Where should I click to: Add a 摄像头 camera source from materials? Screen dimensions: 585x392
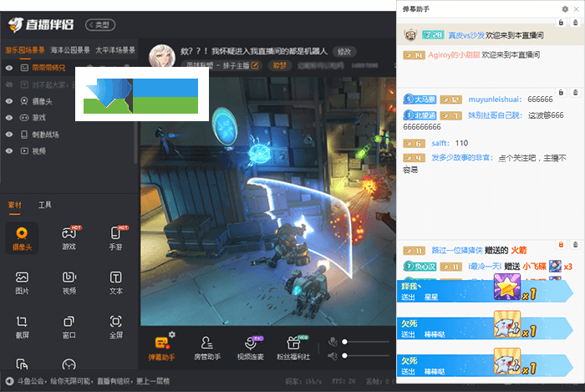tap(22, 239)
